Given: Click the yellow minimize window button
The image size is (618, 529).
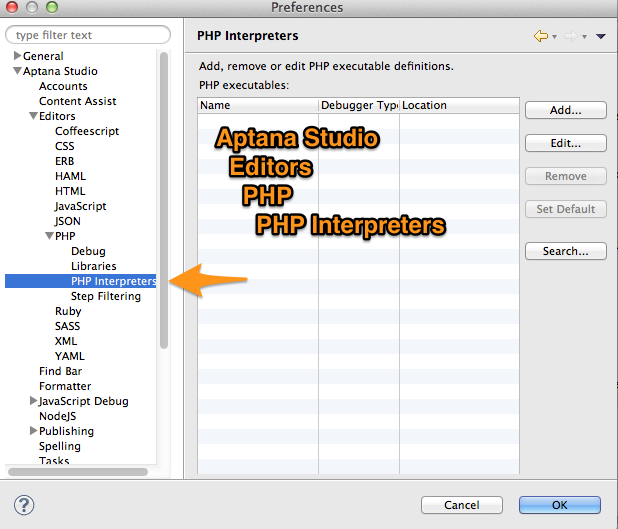Looking at the screenshot, I should coord(32,7).
